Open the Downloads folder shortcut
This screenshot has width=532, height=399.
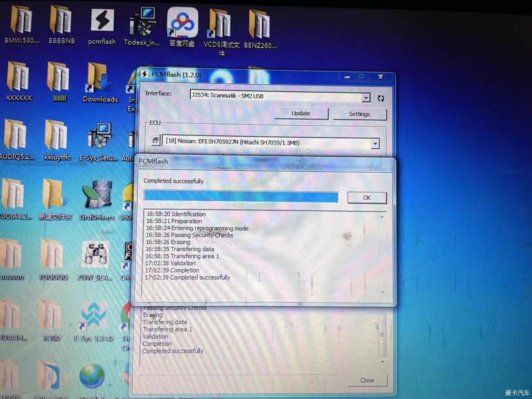click(x=100, y=83)
